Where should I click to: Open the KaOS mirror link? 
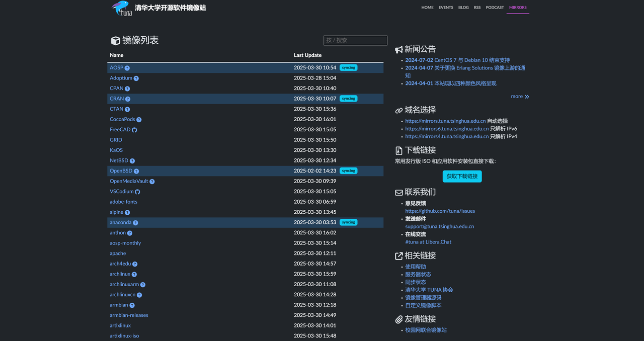[x=116, y=150]
